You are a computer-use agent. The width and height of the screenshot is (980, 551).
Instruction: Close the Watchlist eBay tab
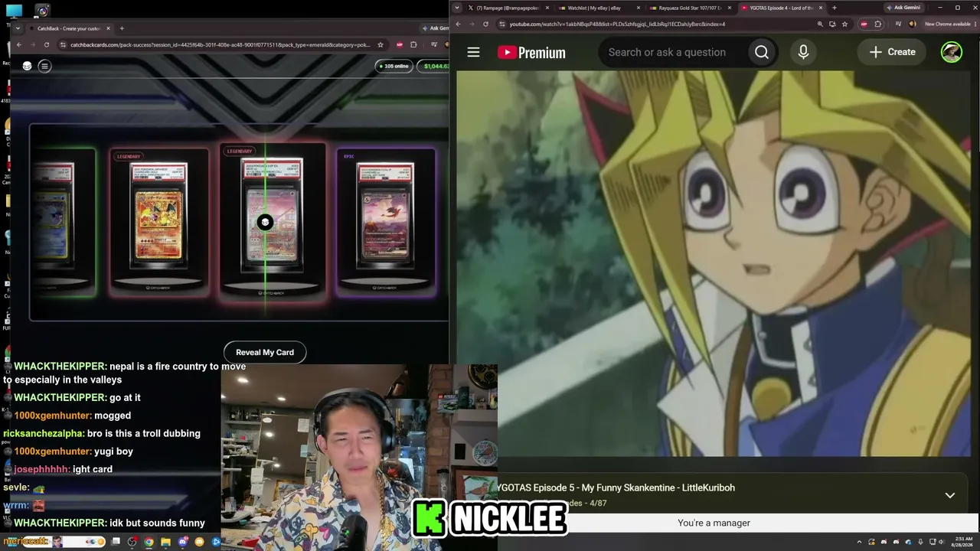pyautogui.click(x=638, y=8)
